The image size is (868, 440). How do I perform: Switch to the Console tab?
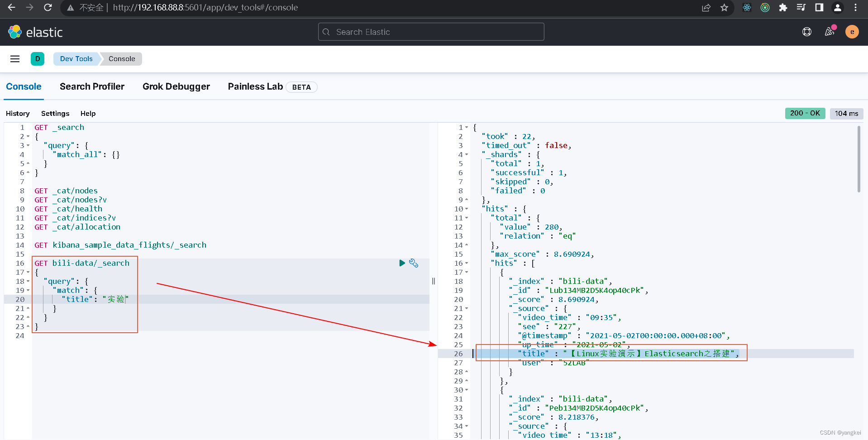coord(24,86)
